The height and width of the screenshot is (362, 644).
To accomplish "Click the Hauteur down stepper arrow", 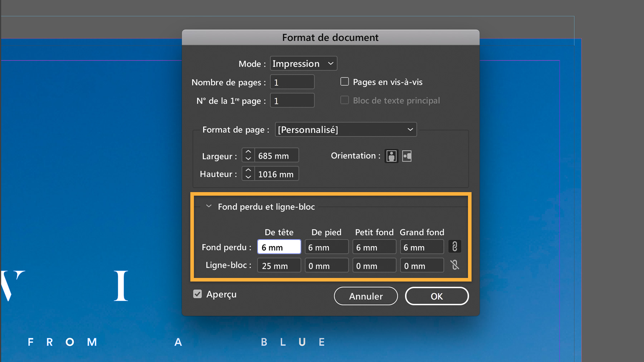I will click(248, 177).
